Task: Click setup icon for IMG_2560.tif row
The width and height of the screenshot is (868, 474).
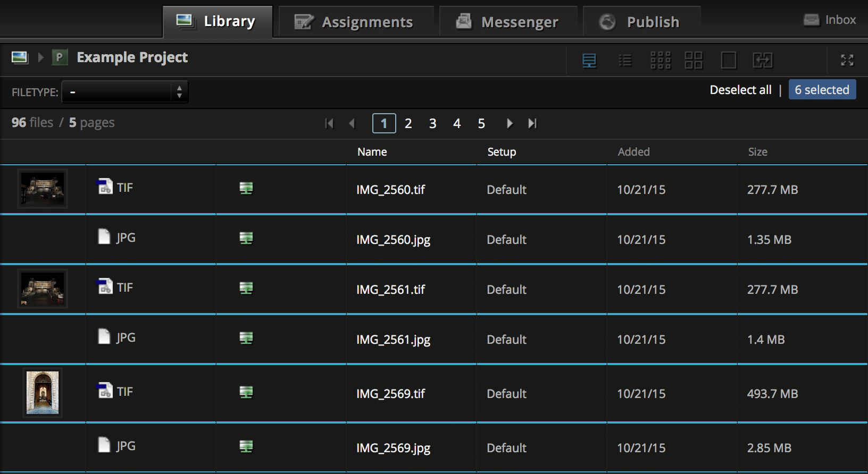Action: point(246,188)
